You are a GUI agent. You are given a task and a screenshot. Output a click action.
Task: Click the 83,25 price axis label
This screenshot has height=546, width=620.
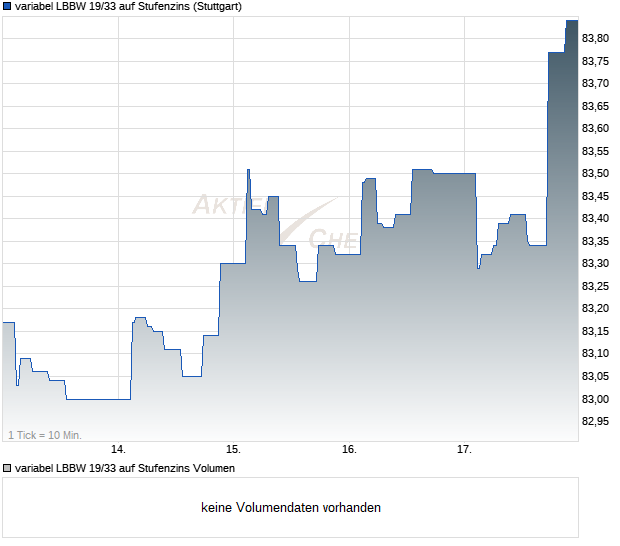[595, 286]
